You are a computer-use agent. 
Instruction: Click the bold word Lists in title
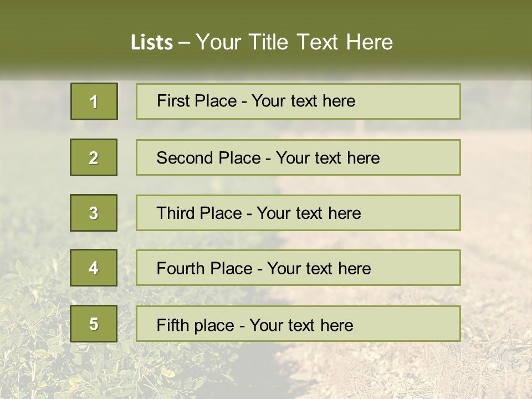coord(152,43)
